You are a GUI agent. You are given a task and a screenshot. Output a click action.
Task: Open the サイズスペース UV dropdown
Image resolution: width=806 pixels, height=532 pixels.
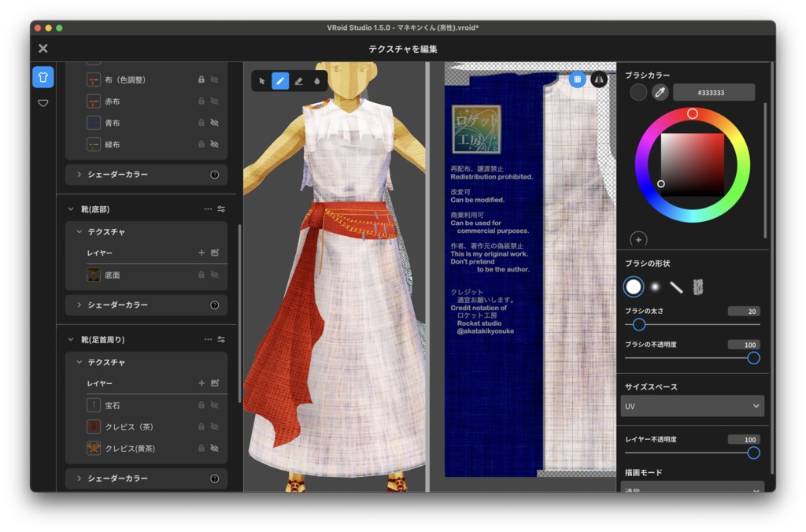692,406
